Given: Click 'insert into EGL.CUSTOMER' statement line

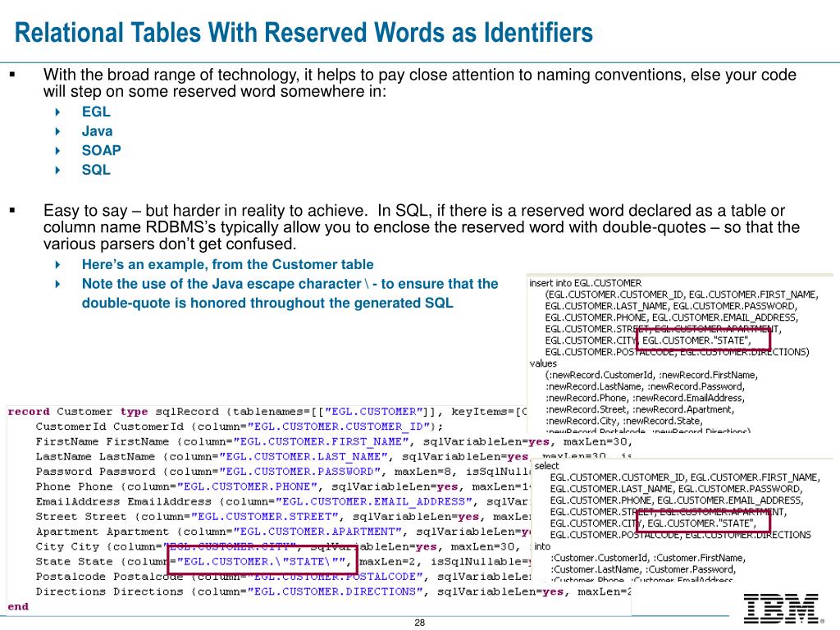Looking at the screenshot, I should point(585,283).
